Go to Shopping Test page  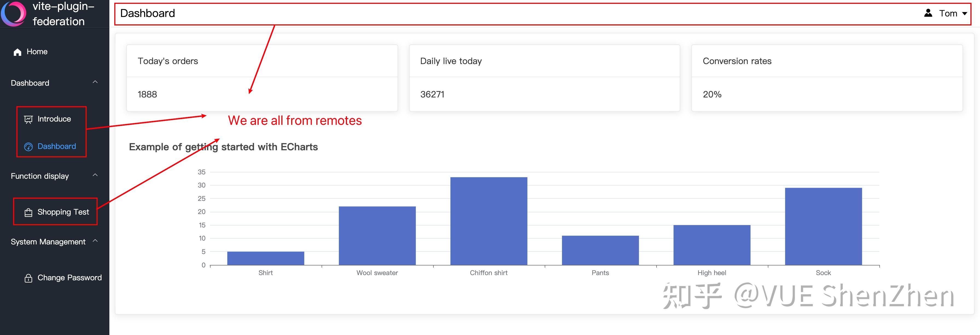(63, 212)
